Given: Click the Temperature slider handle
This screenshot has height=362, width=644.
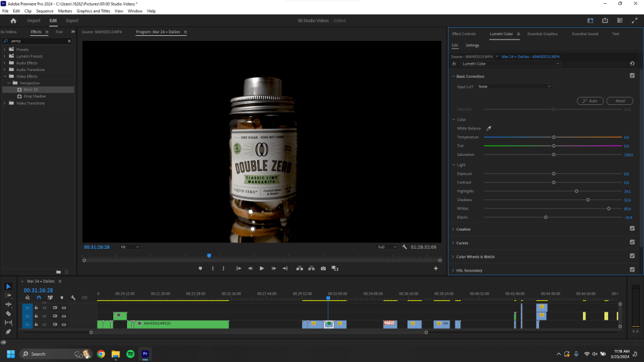Looking at the screenshot, I should (553, 137).
